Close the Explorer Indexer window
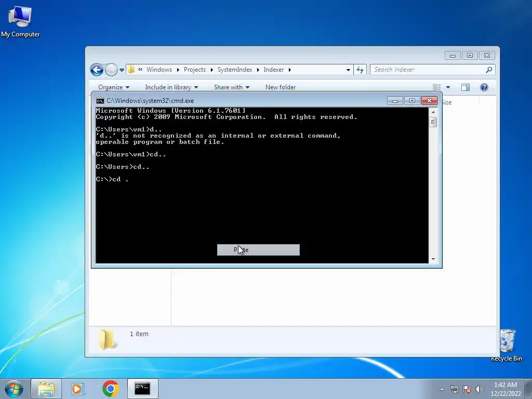532x399 pixels. click(x=487, y=55)
